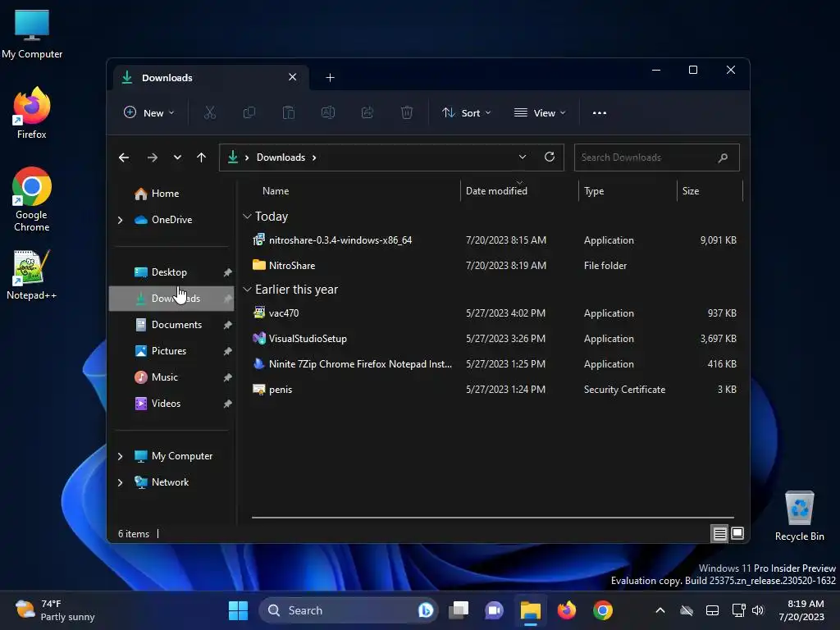Open the Sort dropdown
This screenshot has width=840, height=630.
[x=466, y=112]
